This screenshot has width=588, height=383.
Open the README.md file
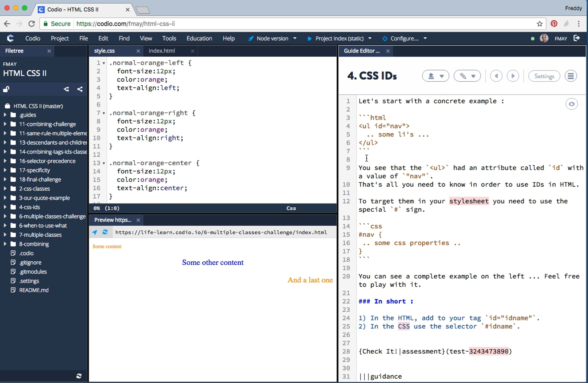(34, 290)
